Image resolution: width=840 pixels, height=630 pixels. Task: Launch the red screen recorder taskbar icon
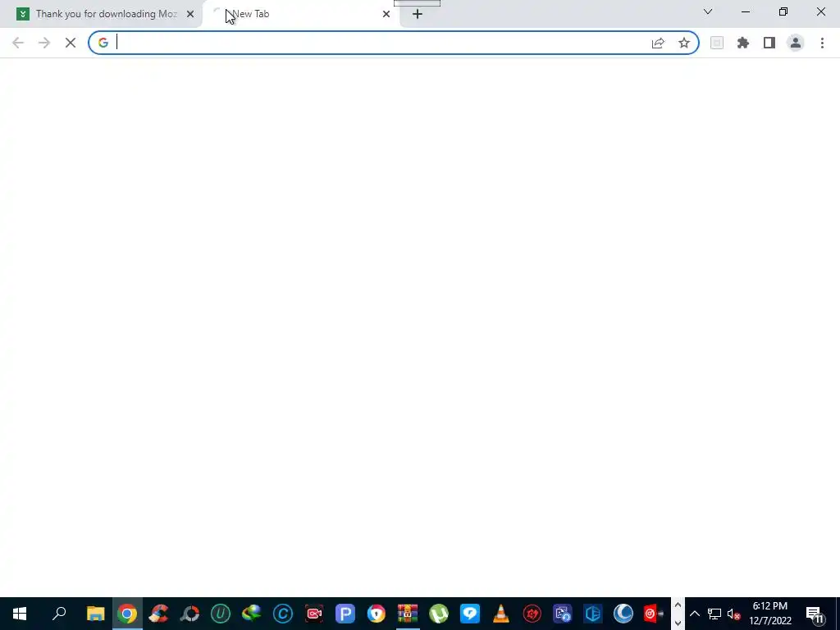pyautogui.click(x=314, y=614)
